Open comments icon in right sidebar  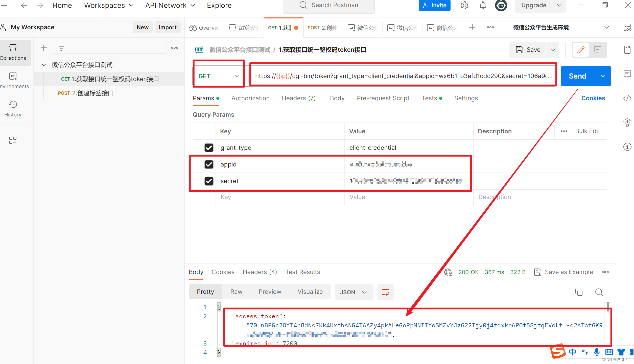pyautogui.click(x=627, y=74)
